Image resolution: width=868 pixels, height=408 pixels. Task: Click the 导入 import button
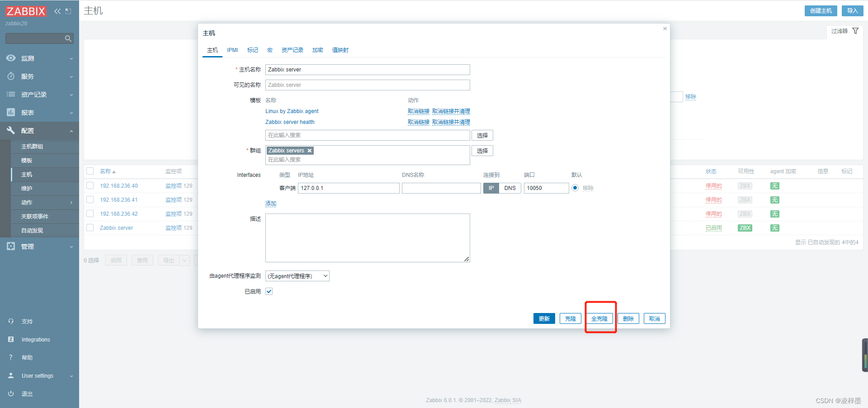click(x=853, y=11)
